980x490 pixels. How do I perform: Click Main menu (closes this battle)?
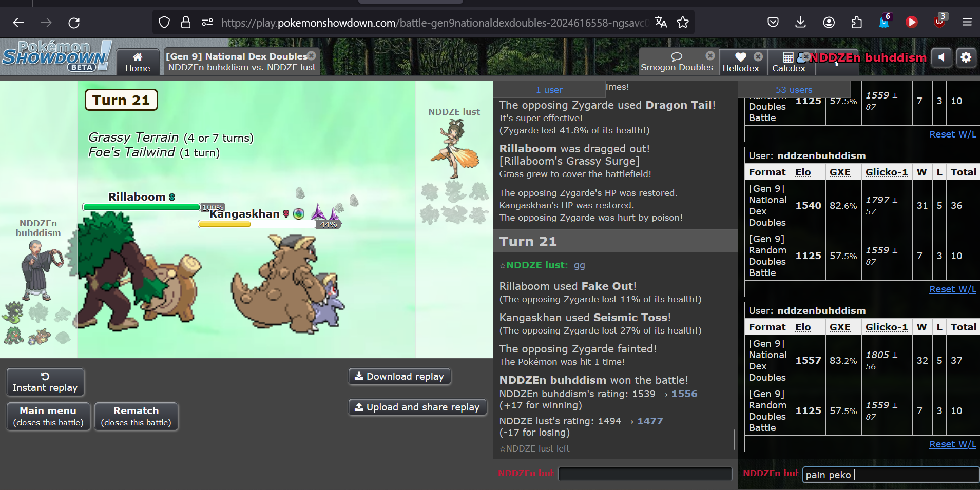pyautogui.click(x=48, y=416)
